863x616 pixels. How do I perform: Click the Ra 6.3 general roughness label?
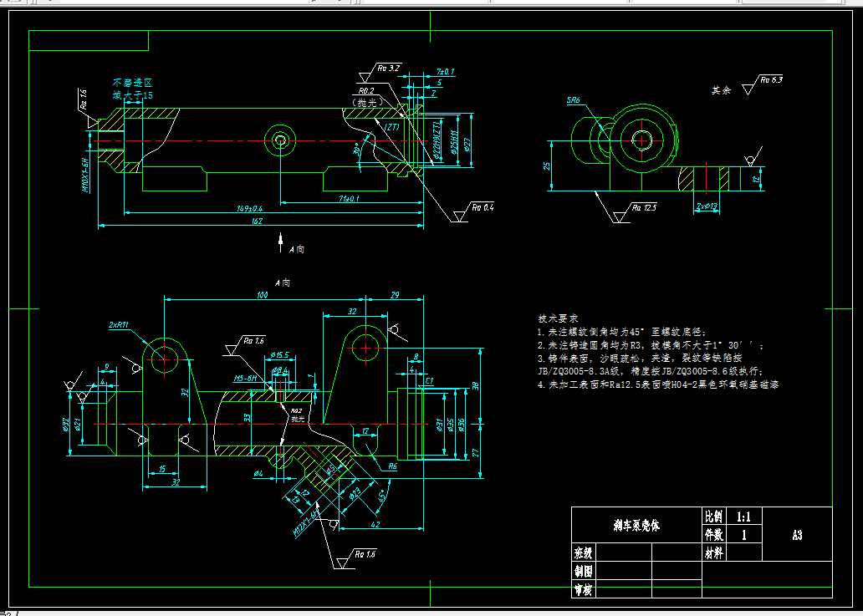pyautogui.click(x=772, y=79)
